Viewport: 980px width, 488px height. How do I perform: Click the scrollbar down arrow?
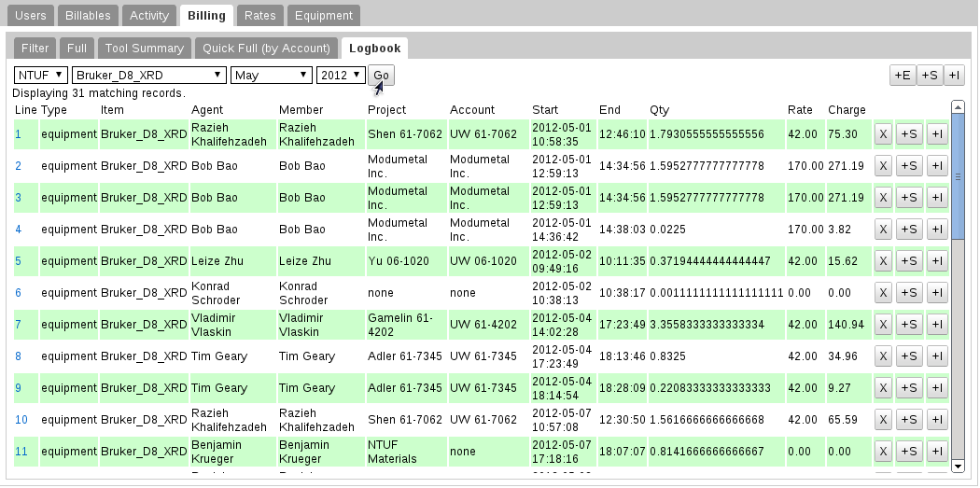[x=958, y=466]
